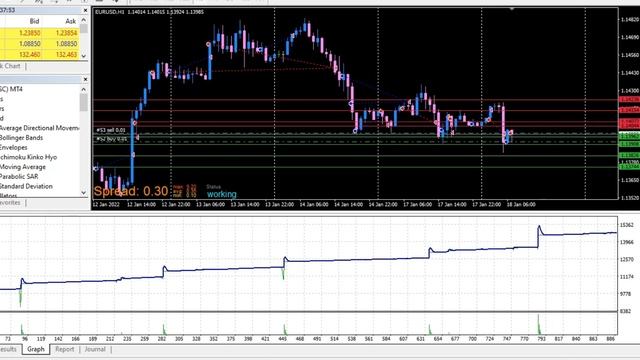Screen dimensions: 640x360
Task: Select the Ask price 1.08850
Action: [x=66, y=44]
